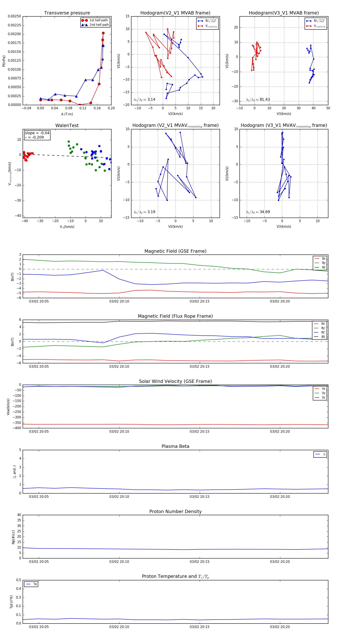Click 'Proton Number Density' plot title
Screen dimensions: 351x644
[x=175, y=511]
